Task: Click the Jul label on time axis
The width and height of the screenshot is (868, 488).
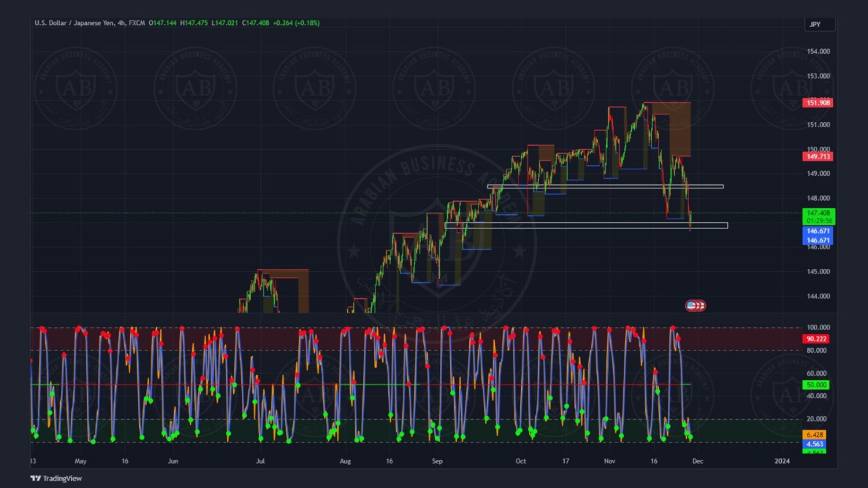Action: tap(260, 461)
